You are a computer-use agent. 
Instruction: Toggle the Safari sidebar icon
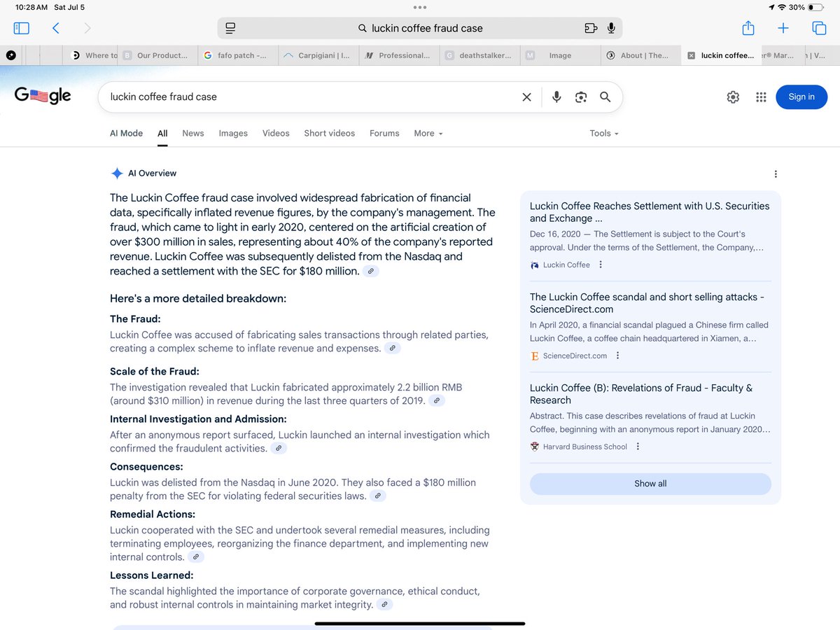[x=22, y=28]
